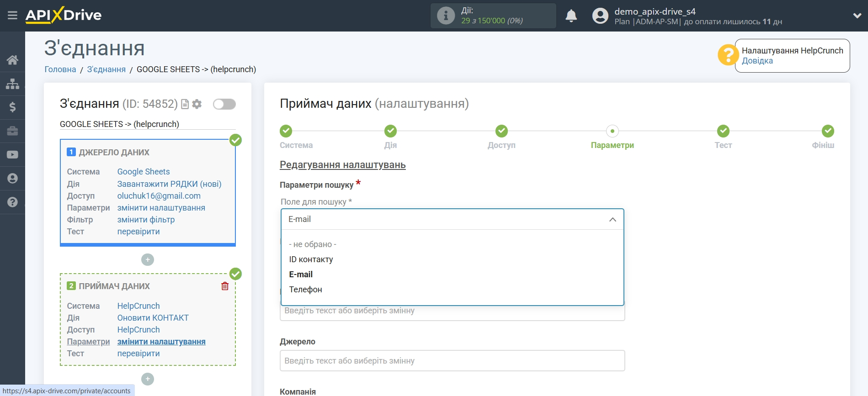
Task: Open the briefcase sidebar icon
Action: 12,131
